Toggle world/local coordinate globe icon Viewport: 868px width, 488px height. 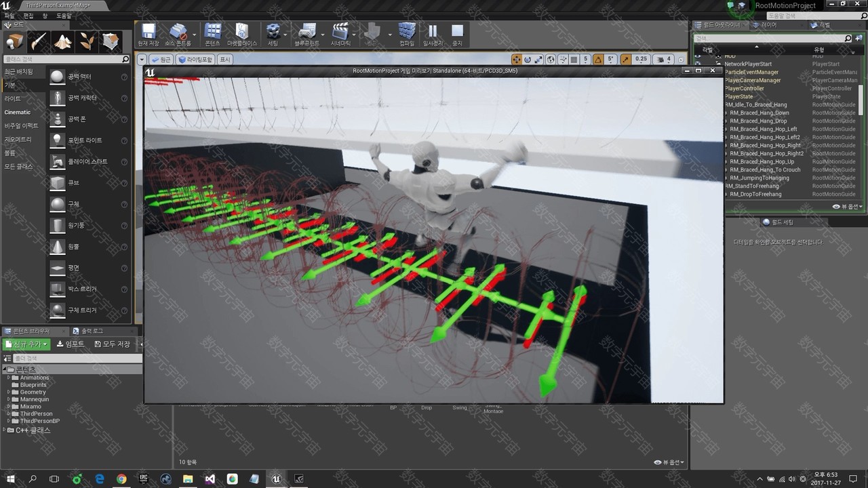coord(551,60)
